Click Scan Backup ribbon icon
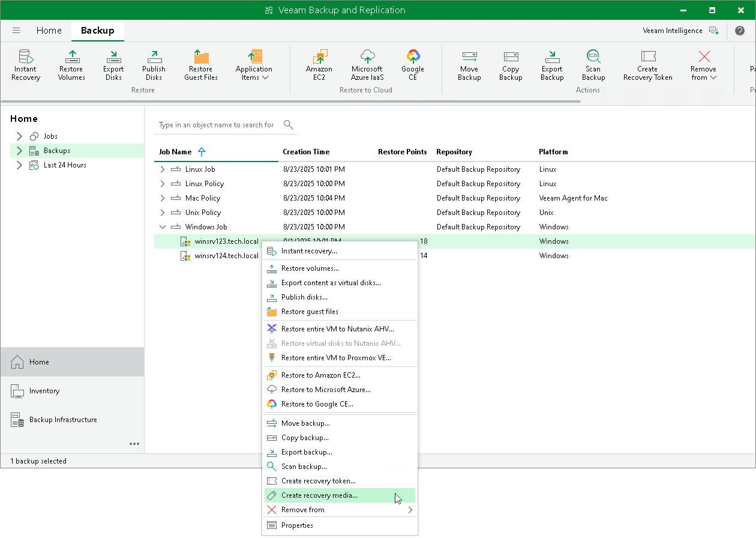 click(593, 65)
